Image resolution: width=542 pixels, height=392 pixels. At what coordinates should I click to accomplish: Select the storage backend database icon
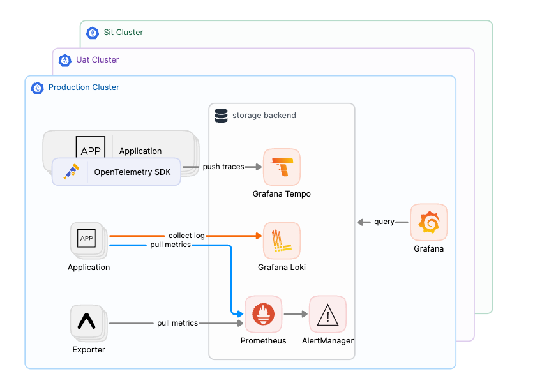point(222,116)
